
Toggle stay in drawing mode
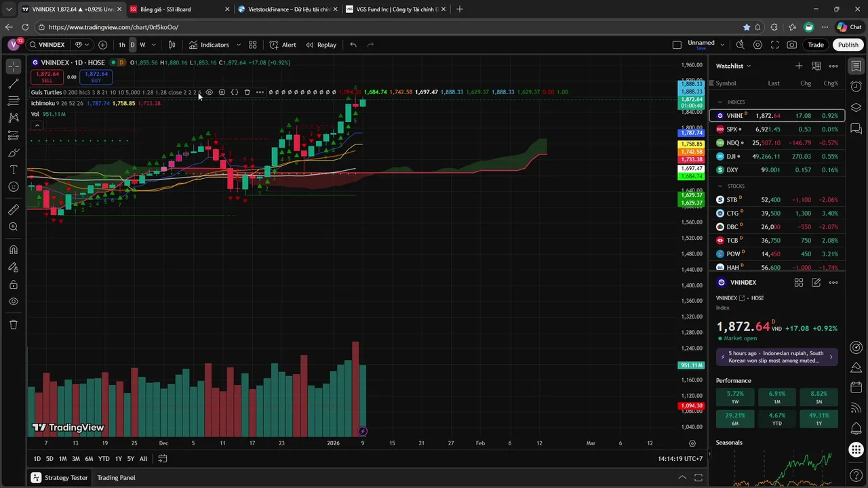(14, 267)
